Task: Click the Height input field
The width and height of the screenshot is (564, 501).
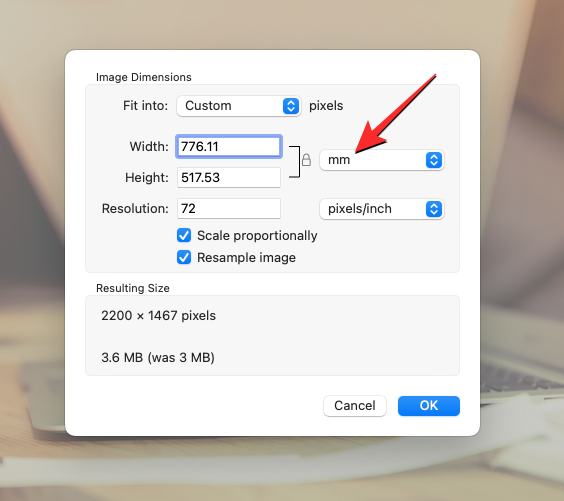Action: tap(229, 177)
